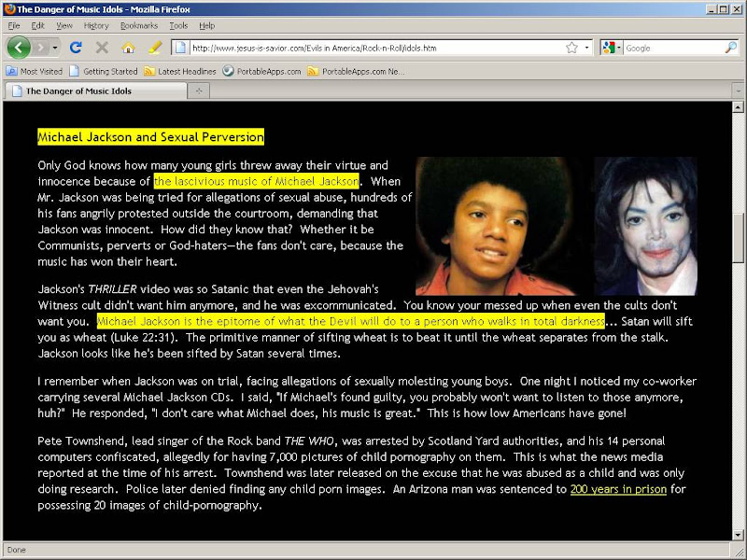Click the Home icon to go to homepage
This screenshot has width=747, height=560.
tap(126, 47)
